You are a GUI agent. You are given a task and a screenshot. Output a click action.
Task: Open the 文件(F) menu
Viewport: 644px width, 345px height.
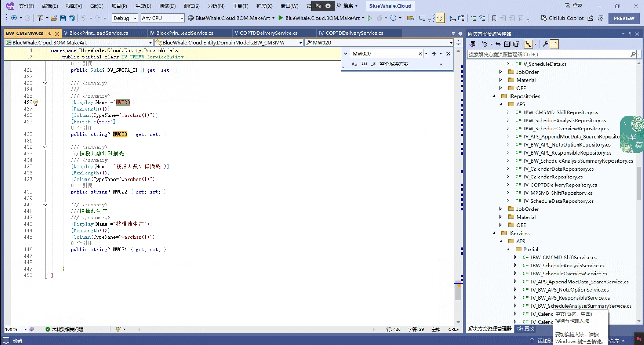coord(26,6)
